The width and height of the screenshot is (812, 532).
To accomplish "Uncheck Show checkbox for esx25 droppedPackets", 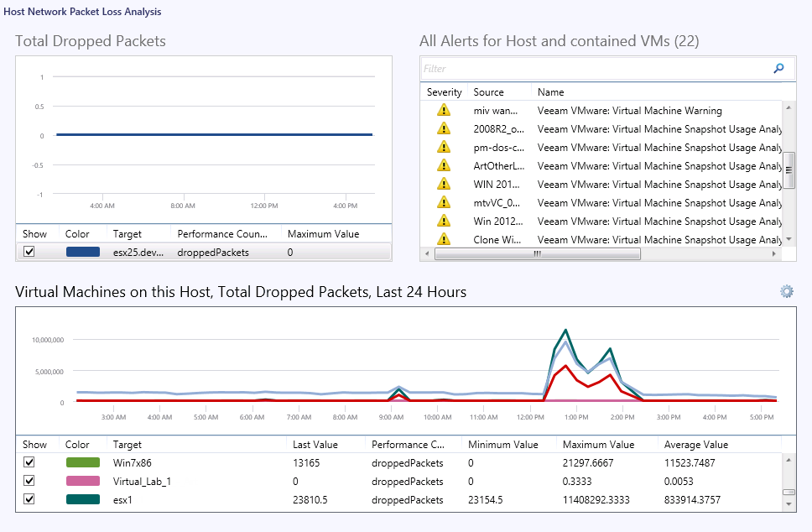I will tap(29, 252).
